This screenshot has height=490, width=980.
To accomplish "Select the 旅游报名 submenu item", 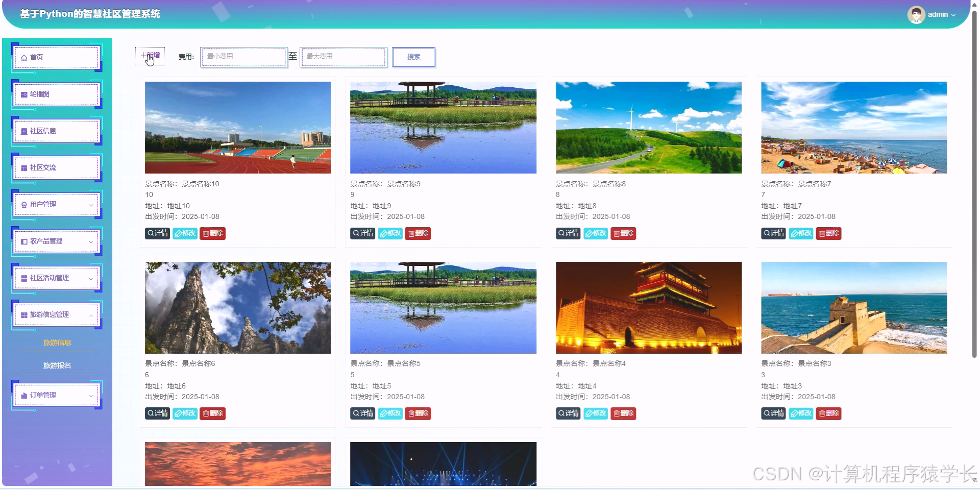I will point(57,365).
